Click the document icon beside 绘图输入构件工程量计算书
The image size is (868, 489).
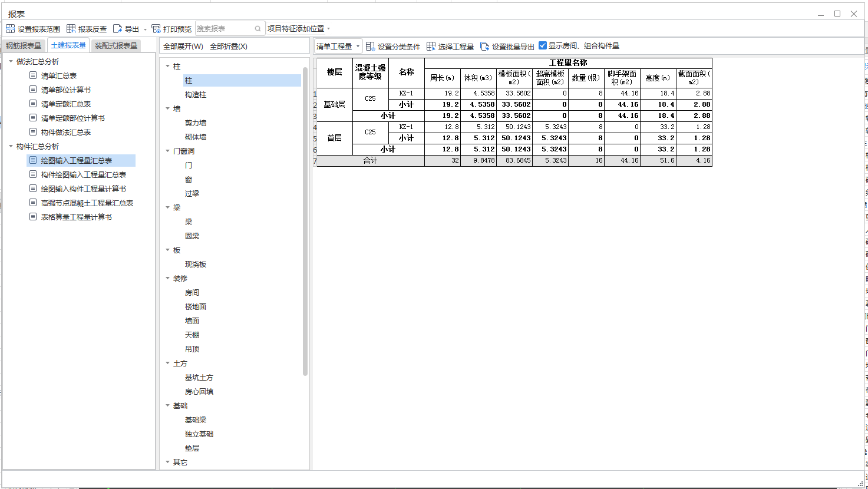33,189
